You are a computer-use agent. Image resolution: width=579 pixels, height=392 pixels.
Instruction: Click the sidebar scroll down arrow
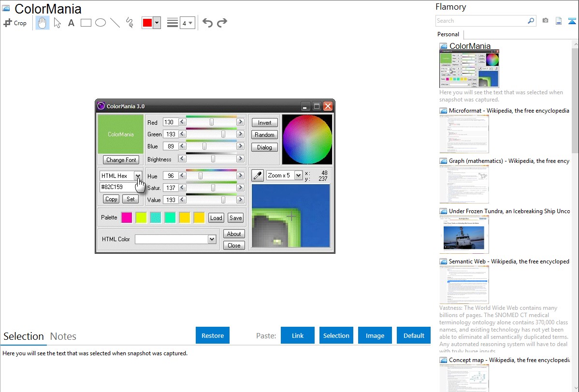pyautogui.click(x=576, y=388)
